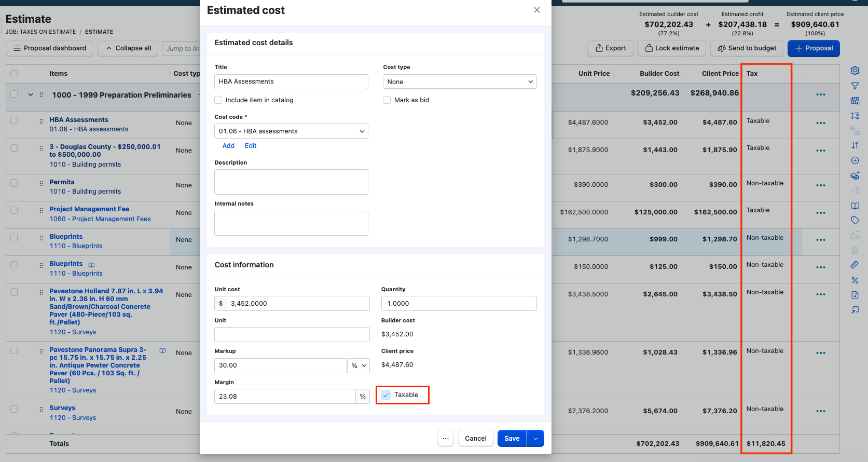Click the Export button
The height and width of the screenshot is (462, 868).
click(611, 48)
